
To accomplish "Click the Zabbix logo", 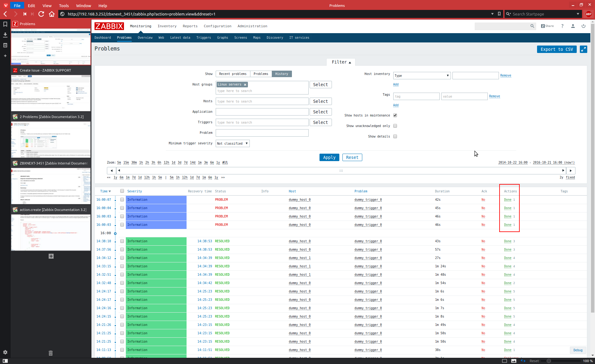I will tap(109, 26).
